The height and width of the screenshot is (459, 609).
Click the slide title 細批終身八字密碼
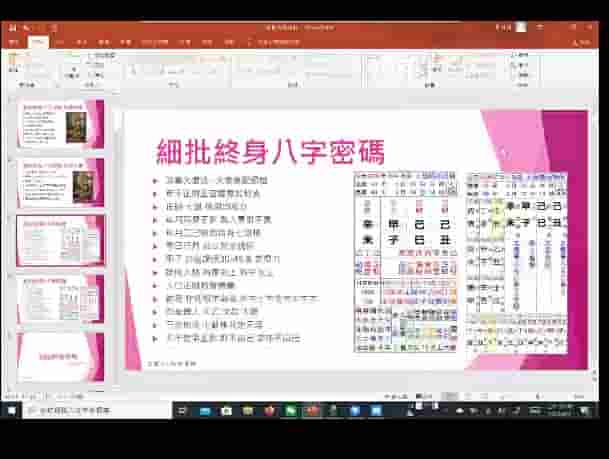[x=270, y=152]
